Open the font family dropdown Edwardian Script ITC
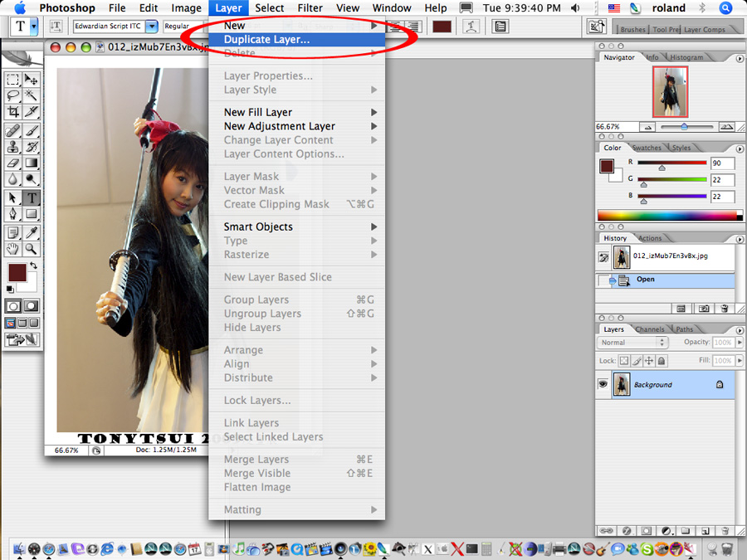The width and height of the screenshot is (747, 560). tap(115, 27)
